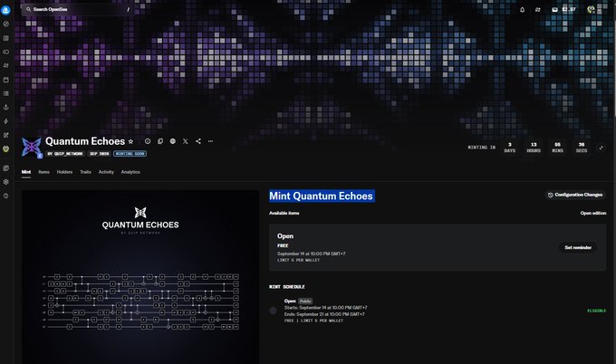This screenshot has width=616, height=364.
Task: Open the anchor-shaped Rewards icon in sidebar
Action: click(x=6, y=107)
